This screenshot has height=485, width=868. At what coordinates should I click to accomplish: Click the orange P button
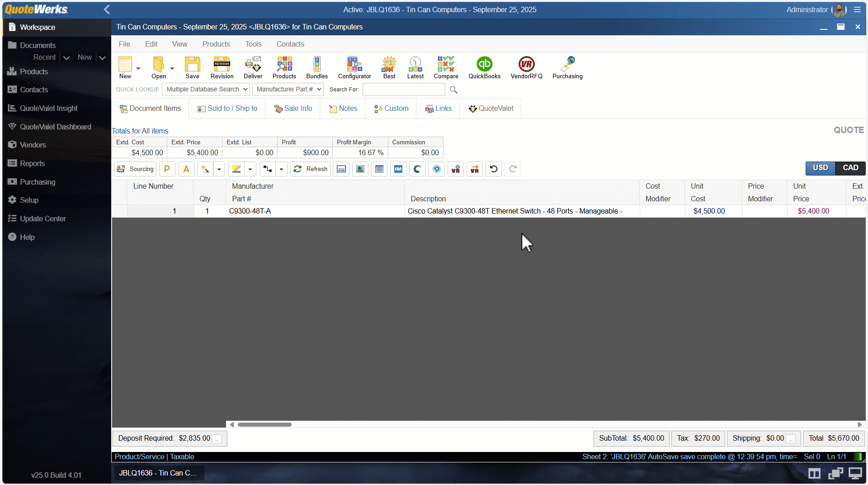[x=167, y=169]
